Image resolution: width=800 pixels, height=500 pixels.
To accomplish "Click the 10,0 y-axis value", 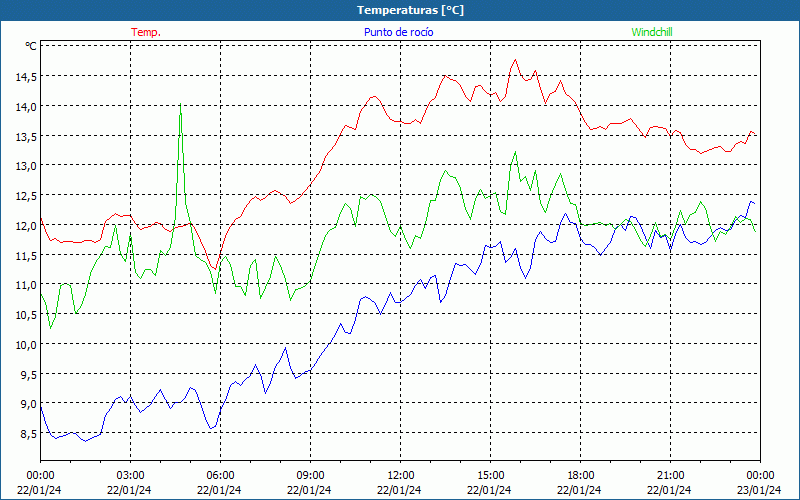I will coord(26,344).
